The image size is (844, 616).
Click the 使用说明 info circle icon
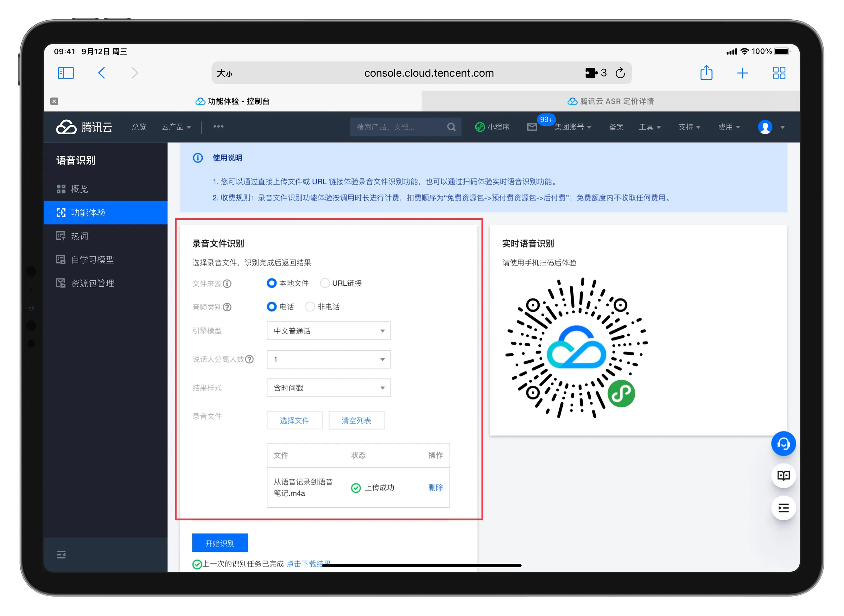pyautogui.click(x=198, y=158)
